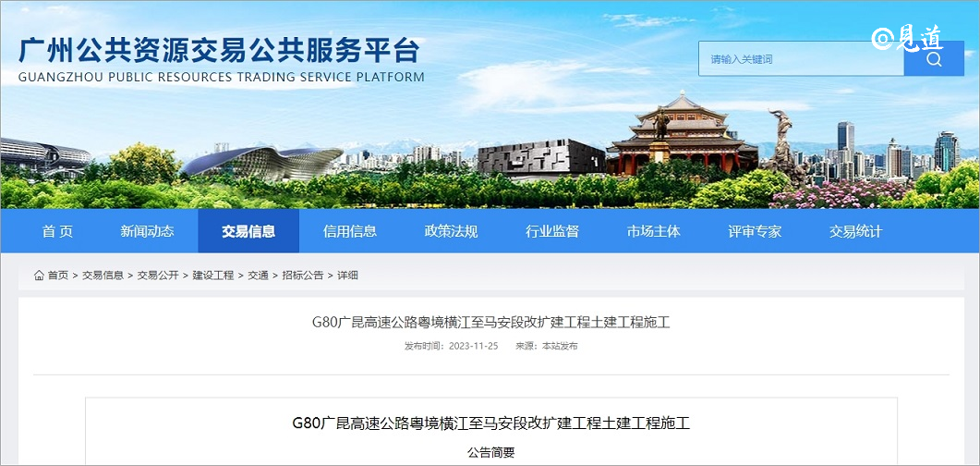Open 信用信息 from the main menu
980x466 pixels.
(x=350, y=231)
